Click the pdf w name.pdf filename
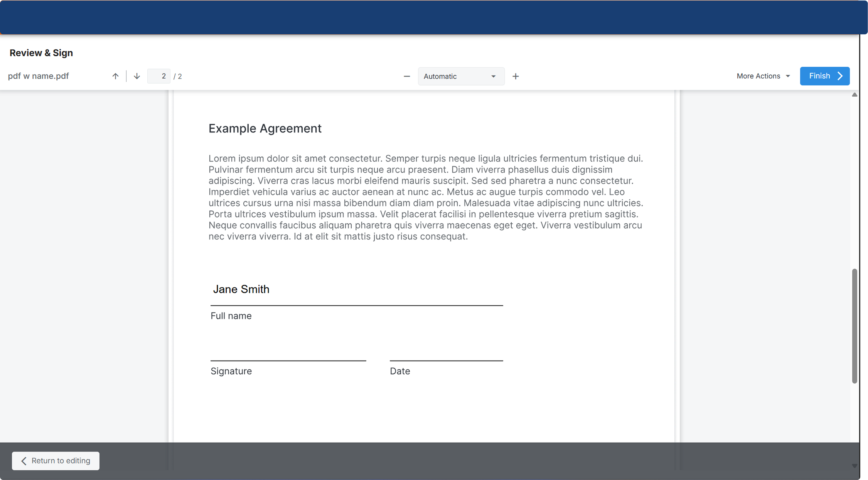The image size is (868, 480). (x=39, y=76)
